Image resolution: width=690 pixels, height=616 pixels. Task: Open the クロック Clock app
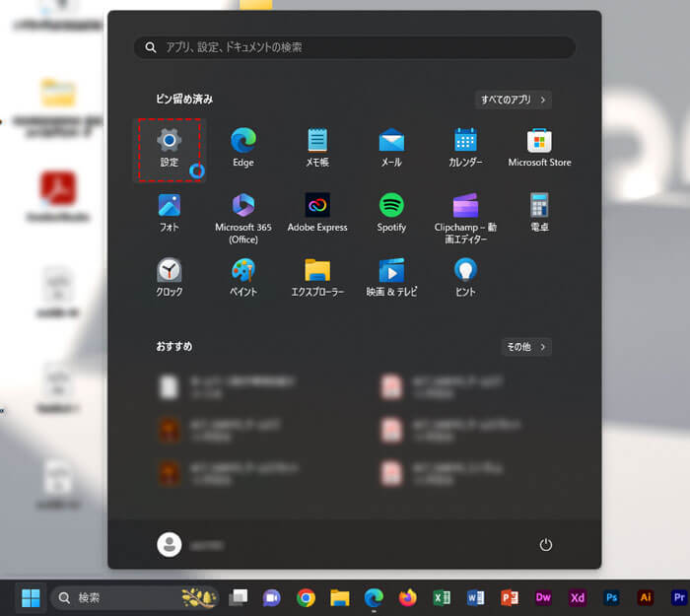170,278
